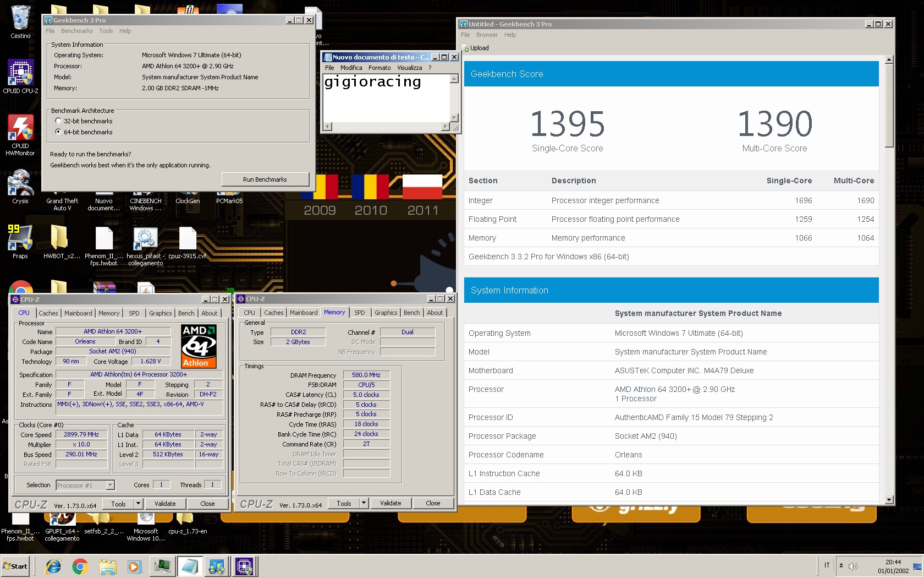Switch to Mainboard tab in left CPU-Z

coord(78,313)
